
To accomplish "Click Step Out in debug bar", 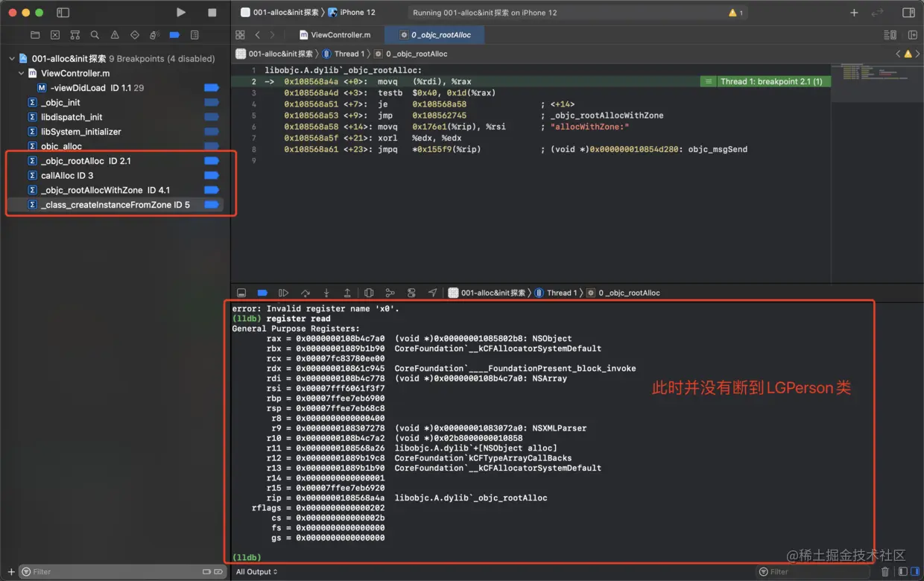I will pos(347,293).
